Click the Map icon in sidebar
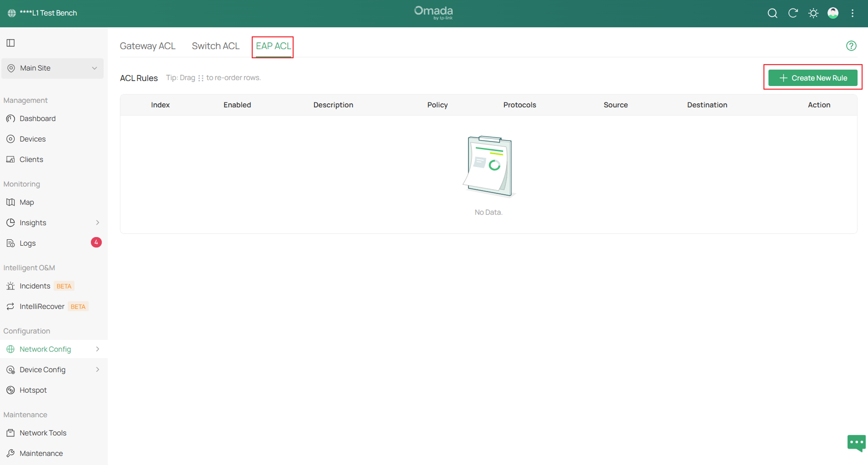Image resolution: width=868 pixels, height=465 pixels. (x=11, y=202)
